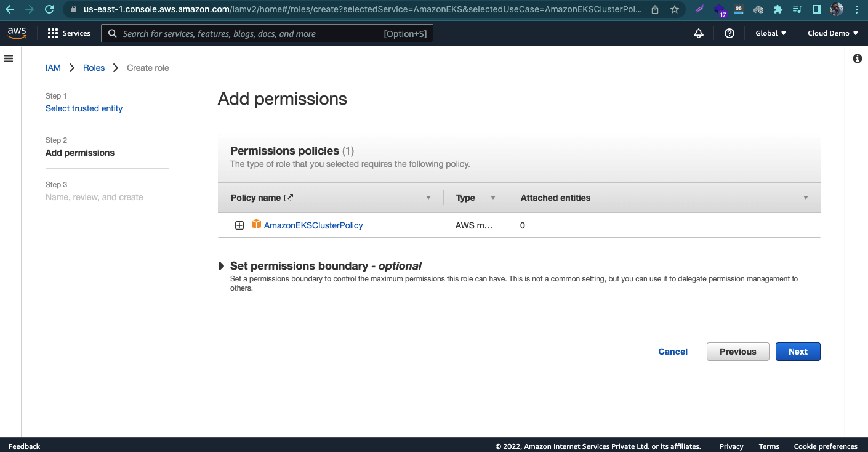Open Attached entities column sort arrow
Image resolution: width=868 pixels, height=452 pixels.
point(806,198)
